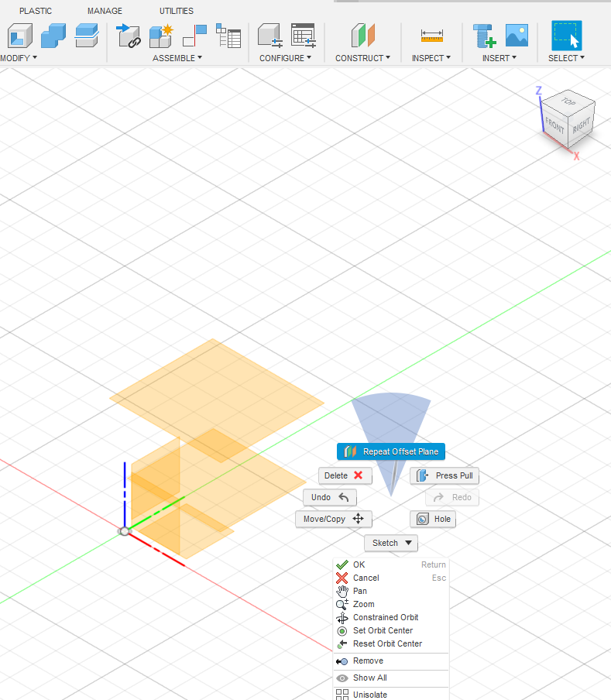This screenshot has height=700, width=611.
Task: Select the Measure ruler icon above INSPECT
Action: pos(431,36)
